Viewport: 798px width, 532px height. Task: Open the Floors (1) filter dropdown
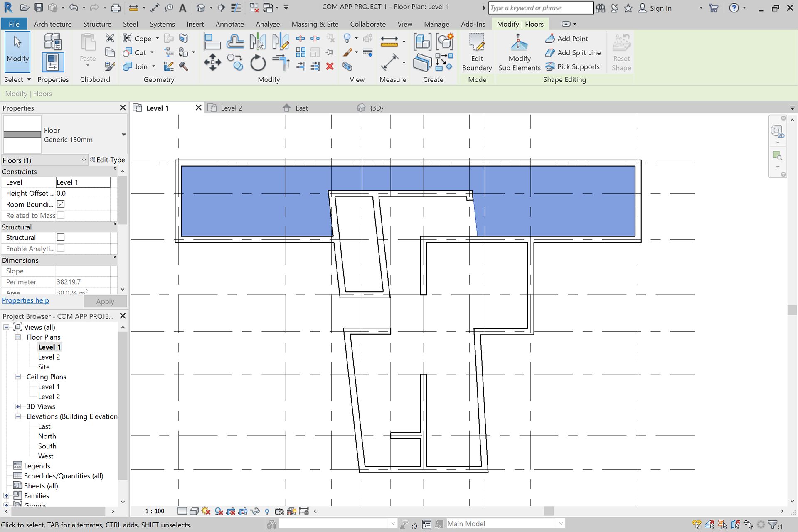pyautogui.click(x=44, y=160)
